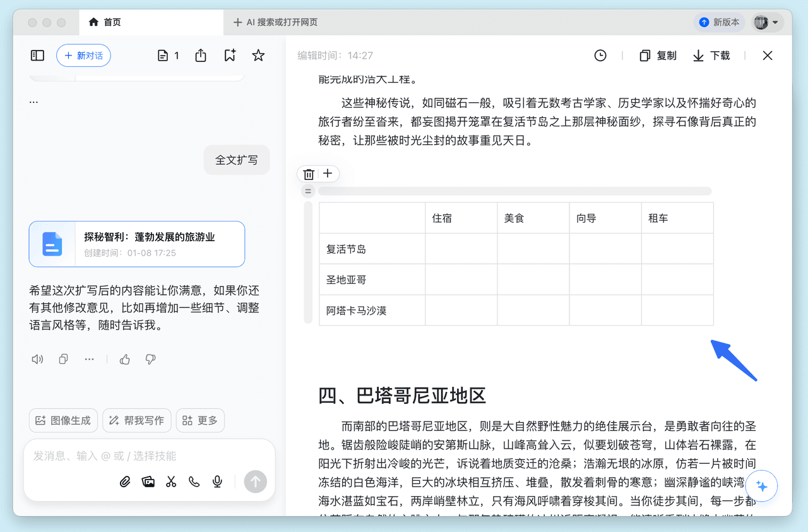
Task: Delete the table using trash icon
Action: pyautogui.click(x=309, y=174)
